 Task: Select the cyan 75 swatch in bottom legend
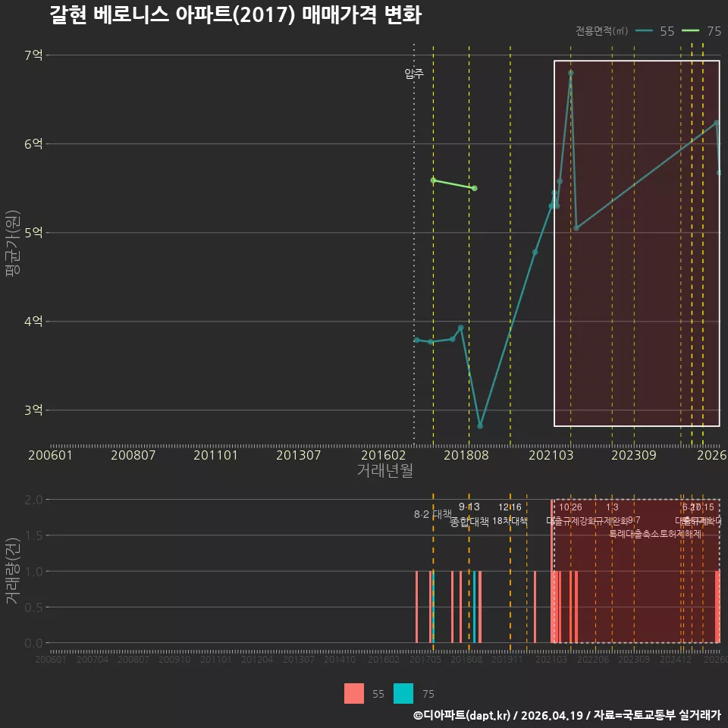pyautogui.click(x=403, y=693)
